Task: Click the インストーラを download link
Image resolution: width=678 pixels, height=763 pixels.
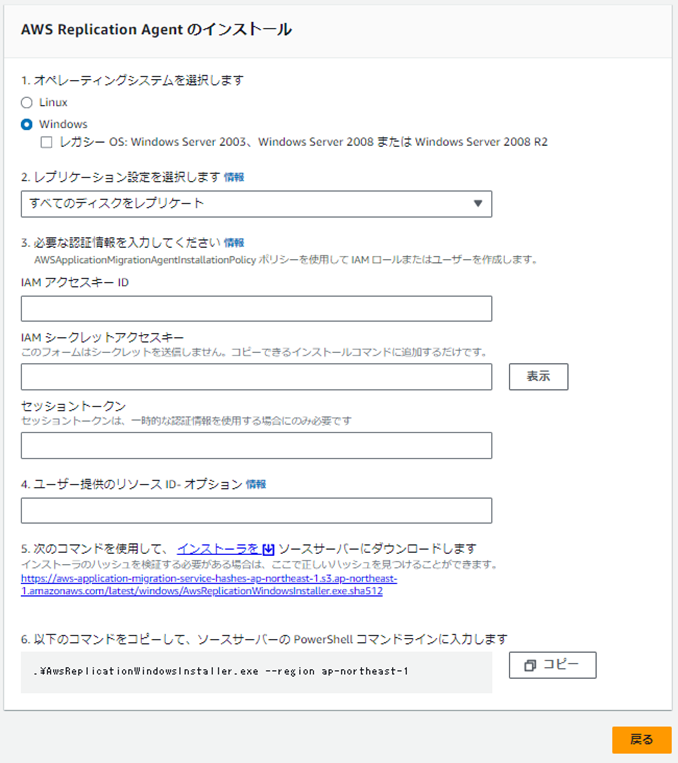Action: 219,549
